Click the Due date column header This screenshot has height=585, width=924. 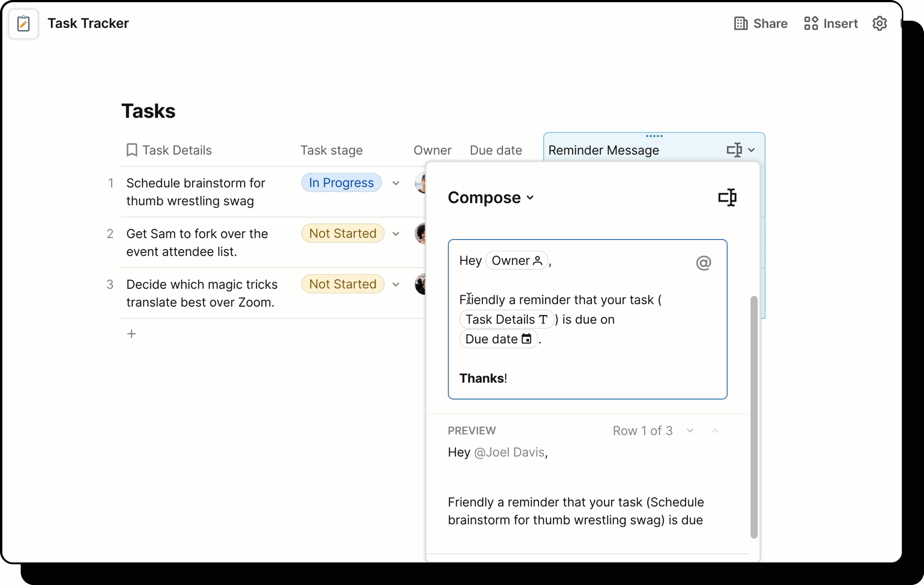495,150
